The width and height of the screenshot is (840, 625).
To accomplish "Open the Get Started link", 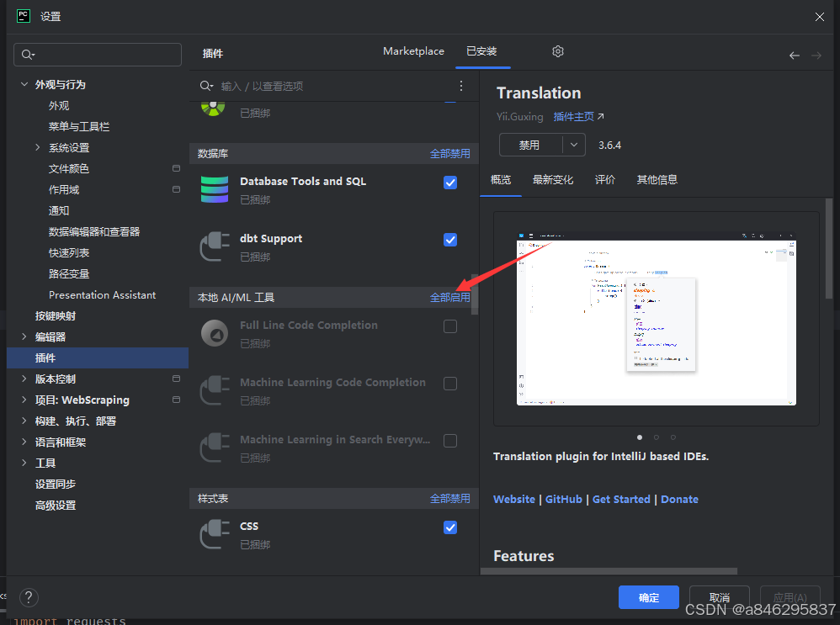I will (x=621, y=499).
